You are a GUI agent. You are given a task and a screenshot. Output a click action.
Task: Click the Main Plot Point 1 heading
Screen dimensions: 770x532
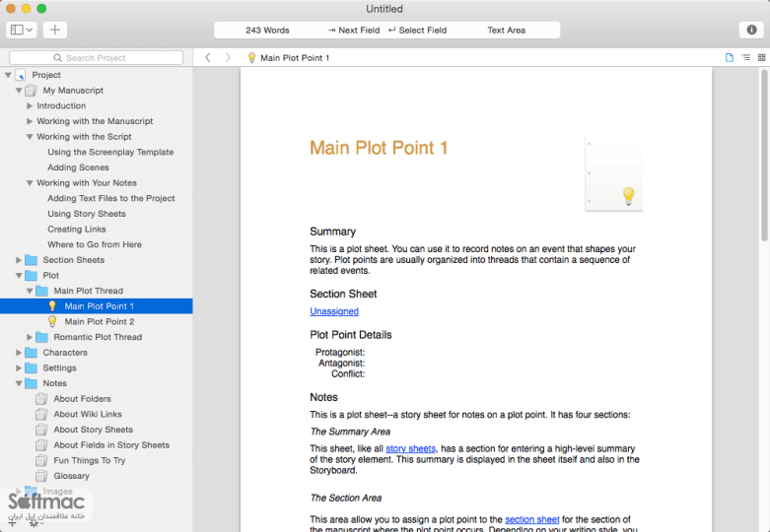[x=379, y=148]
